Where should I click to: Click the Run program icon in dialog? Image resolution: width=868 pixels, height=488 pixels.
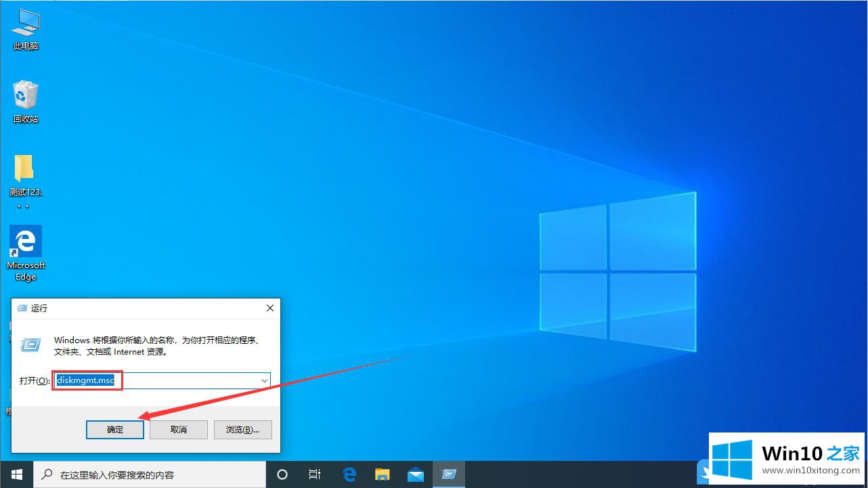click(x=31, y=344)
